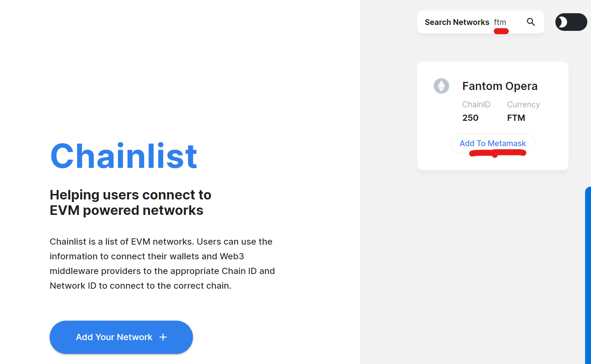Click the Search Networks label

point(457,22)
